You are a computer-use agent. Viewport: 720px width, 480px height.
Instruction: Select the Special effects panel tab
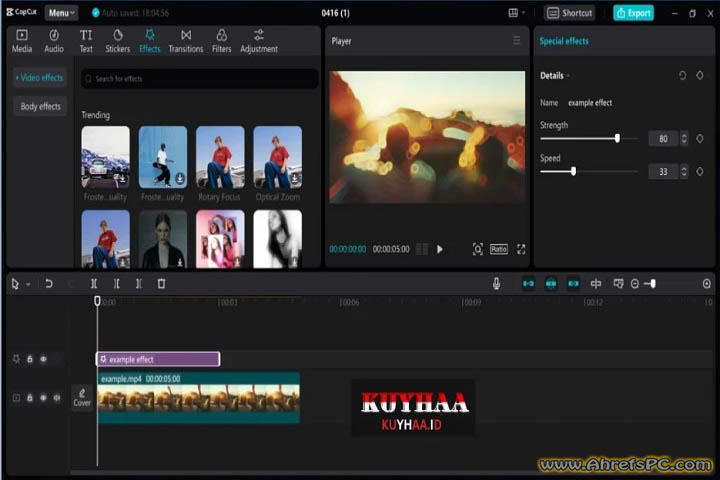pos(564,41)
